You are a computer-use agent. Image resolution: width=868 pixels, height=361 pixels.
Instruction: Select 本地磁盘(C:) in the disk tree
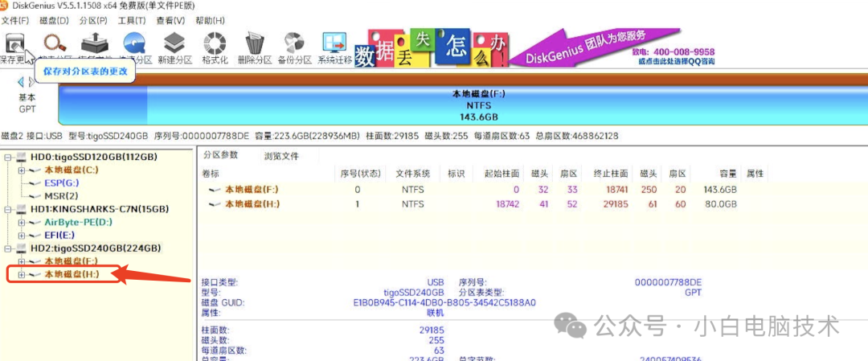(72, 170)
